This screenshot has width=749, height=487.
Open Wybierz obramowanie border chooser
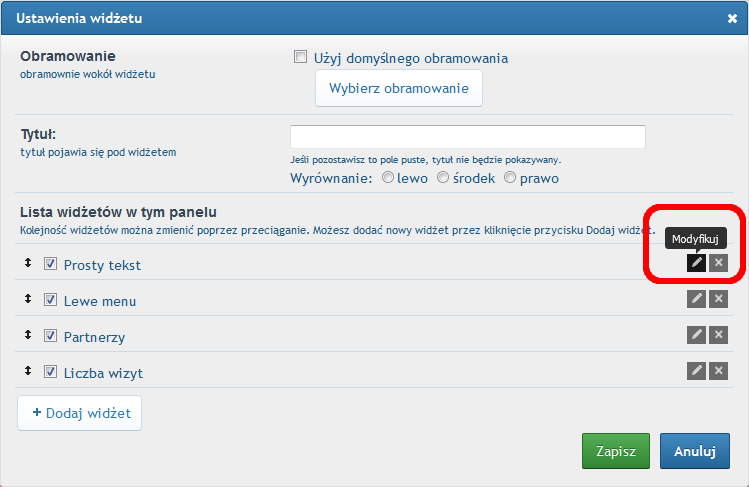pos(399,88)
